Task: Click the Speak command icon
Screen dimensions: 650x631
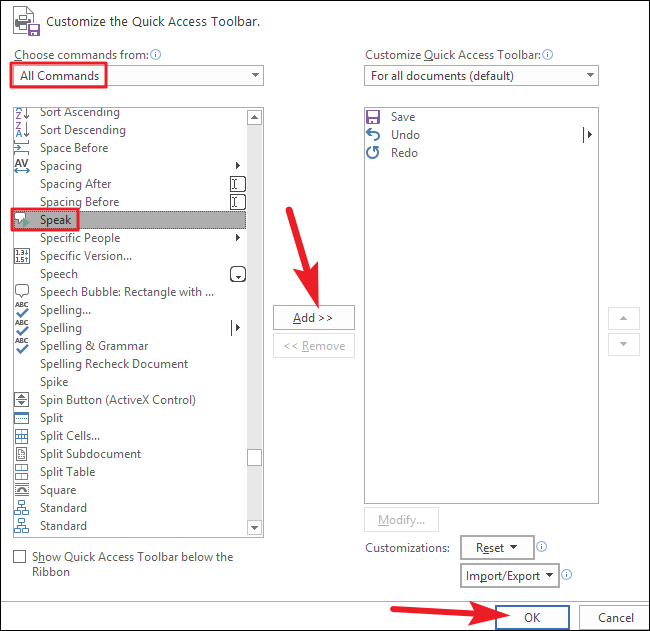Action: pyautogui.click(x=22, y=220)
